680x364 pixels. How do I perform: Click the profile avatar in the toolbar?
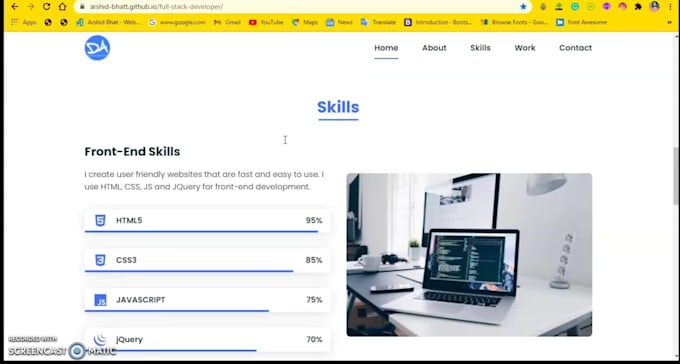(x=654, y=7)
